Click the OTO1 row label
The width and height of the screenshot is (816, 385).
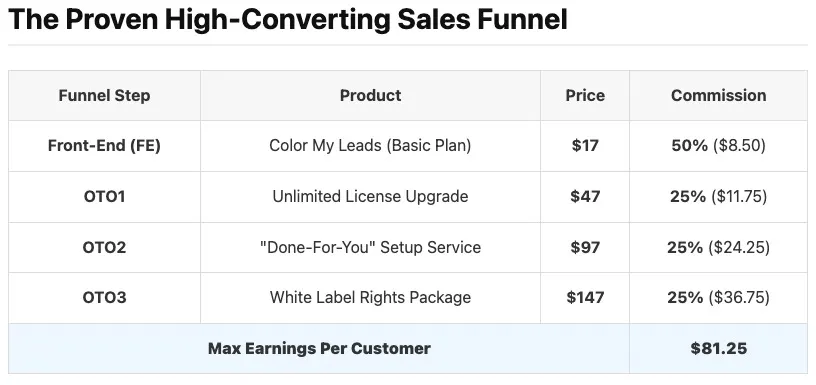coord(104,196)
